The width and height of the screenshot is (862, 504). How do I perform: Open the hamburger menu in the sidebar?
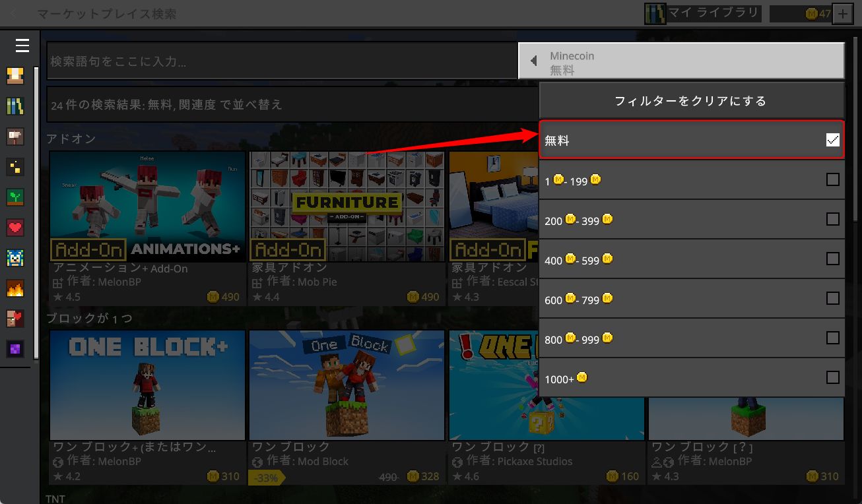22,46
